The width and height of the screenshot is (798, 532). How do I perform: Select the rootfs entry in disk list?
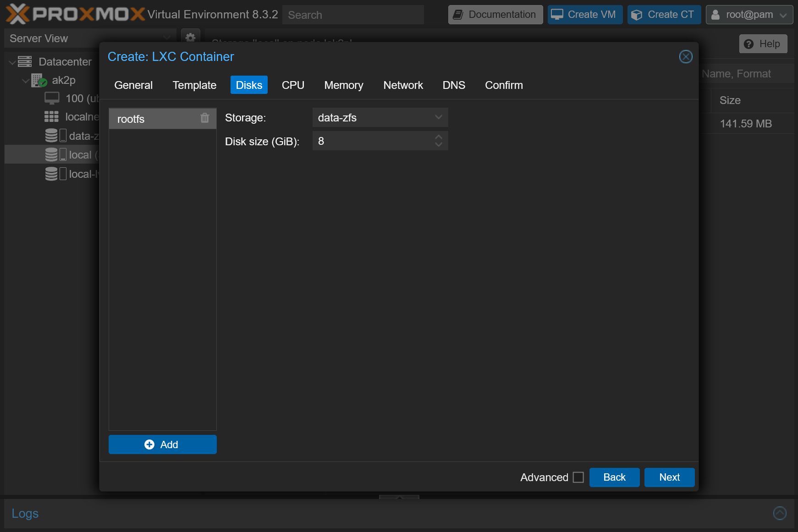coord(163,119)
